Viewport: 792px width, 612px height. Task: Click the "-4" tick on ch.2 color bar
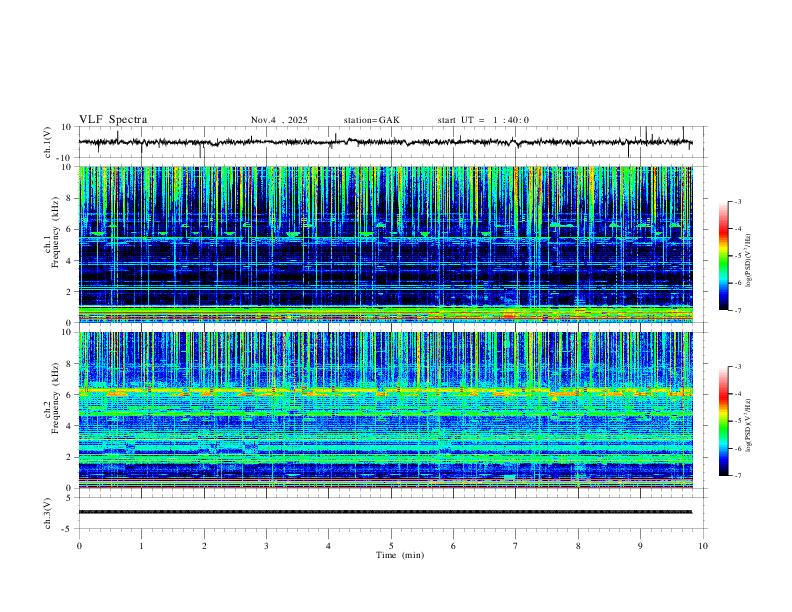(738, 394)
